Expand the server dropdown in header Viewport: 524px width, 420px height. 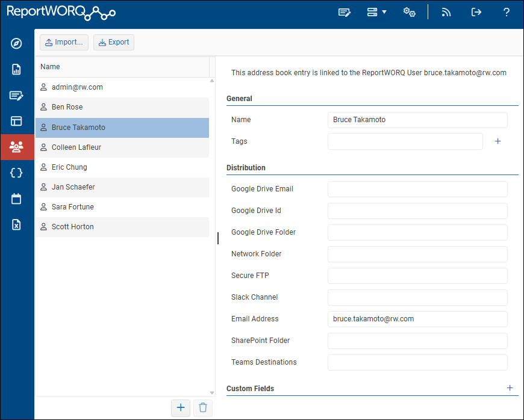376,12
